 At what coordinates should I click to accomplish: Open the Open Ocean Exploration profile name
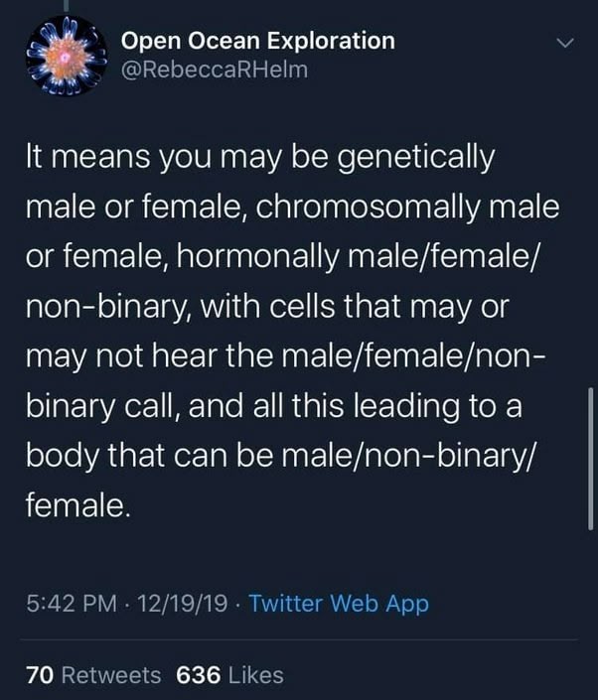(257, 41)
